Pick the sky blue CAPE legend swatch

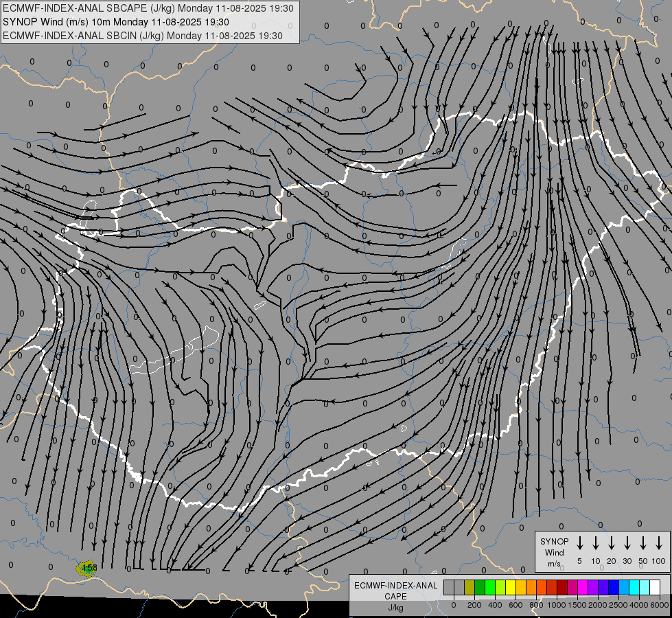coord(624,587)
